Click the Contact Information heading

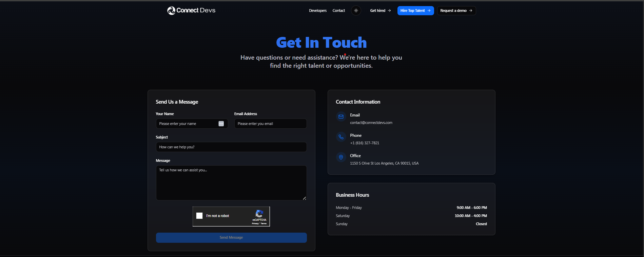pos(358,102)
